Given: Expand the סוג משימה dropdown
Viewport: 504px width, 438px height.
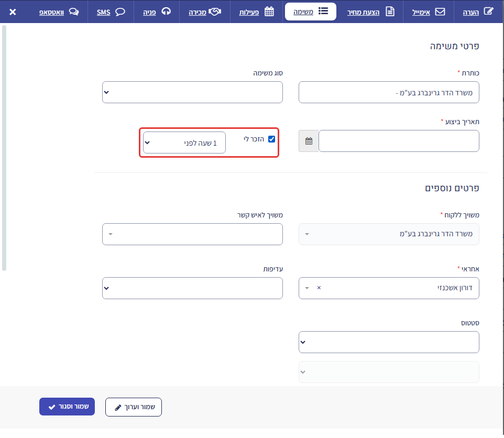Looking at the screenshot, I should [192, 92].
